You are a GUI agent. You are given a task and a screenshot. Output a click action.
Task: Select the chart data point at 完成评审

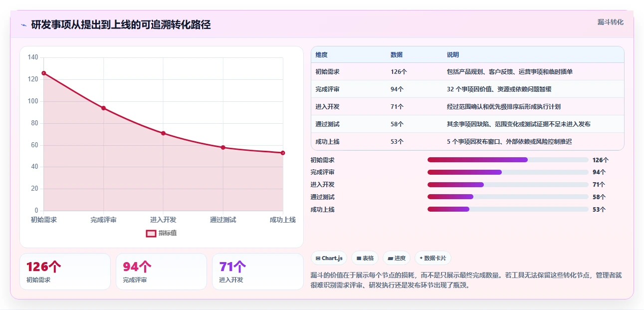tap(103, 108)
